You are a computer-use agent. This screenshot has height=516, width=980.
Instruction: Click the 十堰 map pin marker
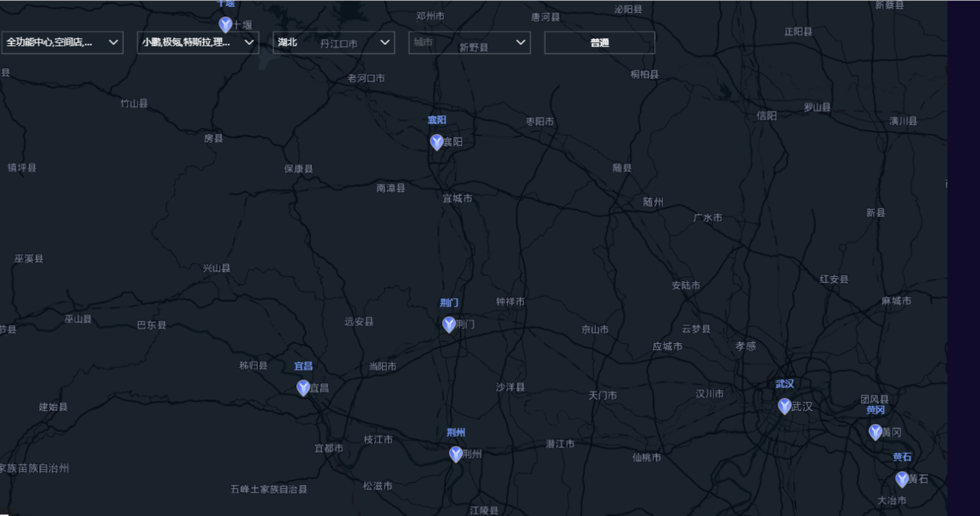(226, 25)
